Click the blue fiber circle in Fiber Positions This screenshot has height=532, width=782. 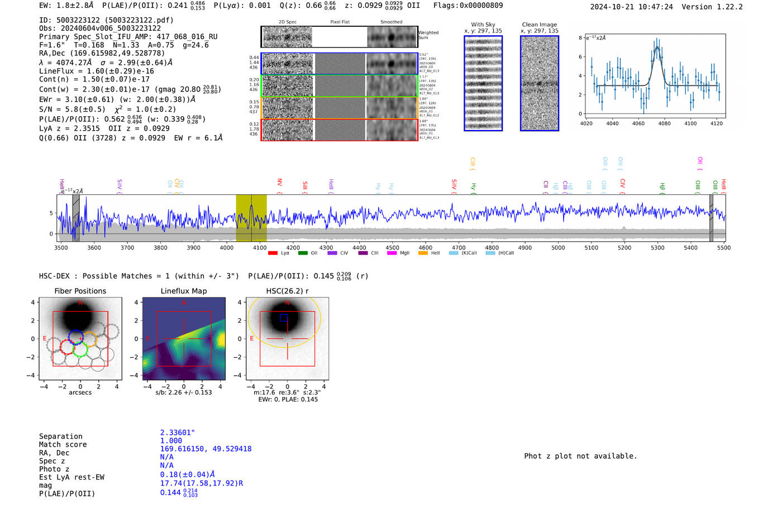click(75, 337)
